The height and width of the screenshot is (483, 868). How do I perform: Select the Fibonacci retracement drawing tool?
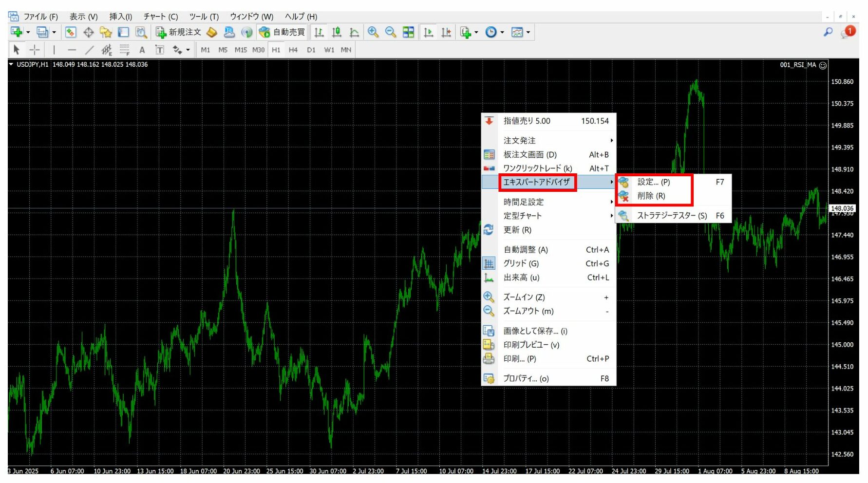pos(124,49)
